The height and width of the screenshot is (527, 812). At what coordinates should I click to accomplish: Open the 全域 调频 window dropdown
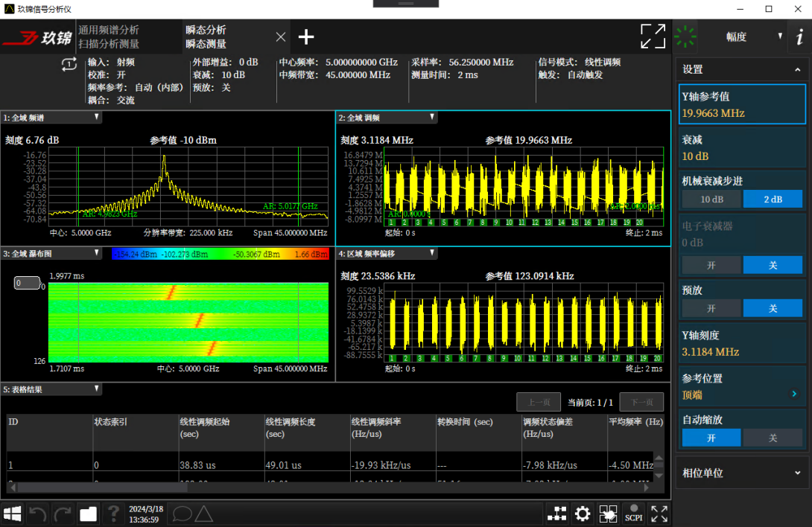pyautogui.click(x=432, y=118)
